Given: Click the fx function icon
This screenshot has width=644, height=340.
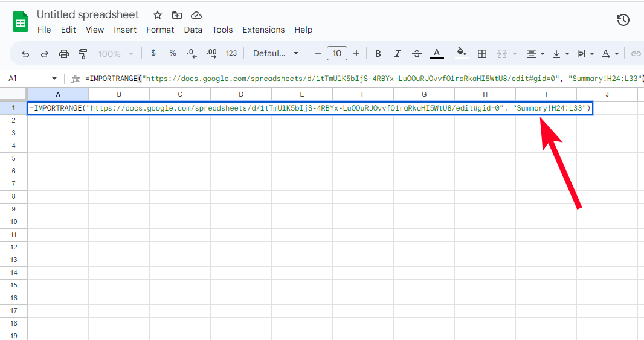Looking at the screenshot, I should tap(75, 79).
